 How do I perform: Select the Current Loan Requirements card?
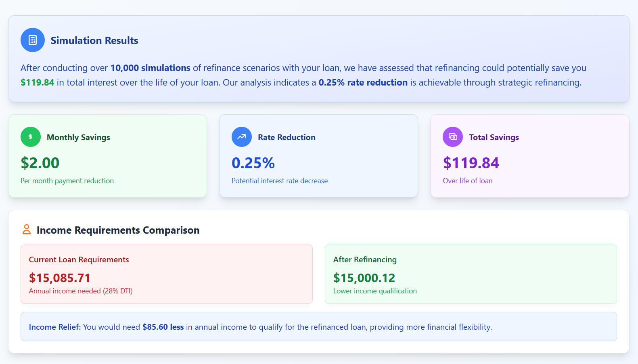pos(167,274)
